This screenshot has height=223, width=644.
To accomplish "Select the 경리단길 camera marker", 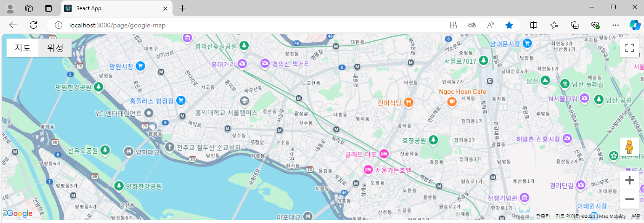I will (580, 185).
